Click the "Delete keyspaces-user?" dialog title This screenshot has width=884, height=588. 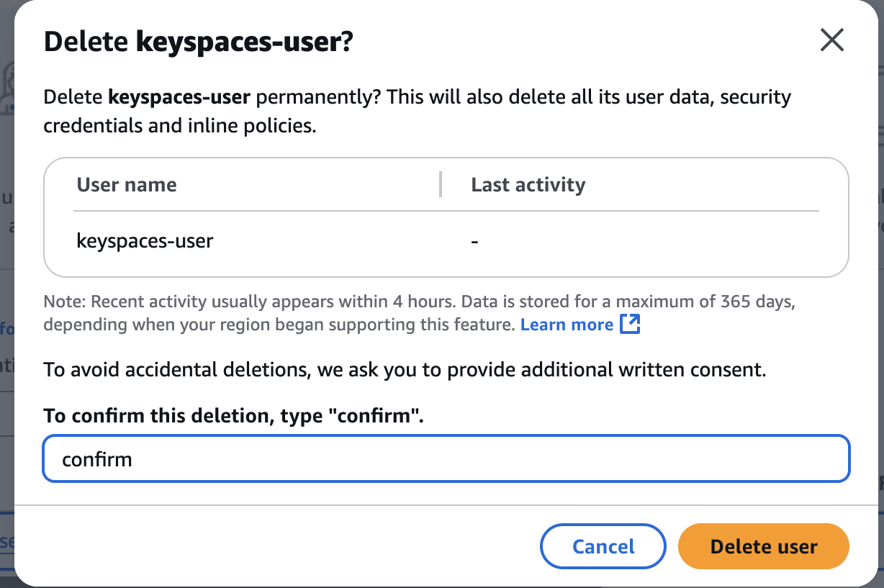[199, 42]
